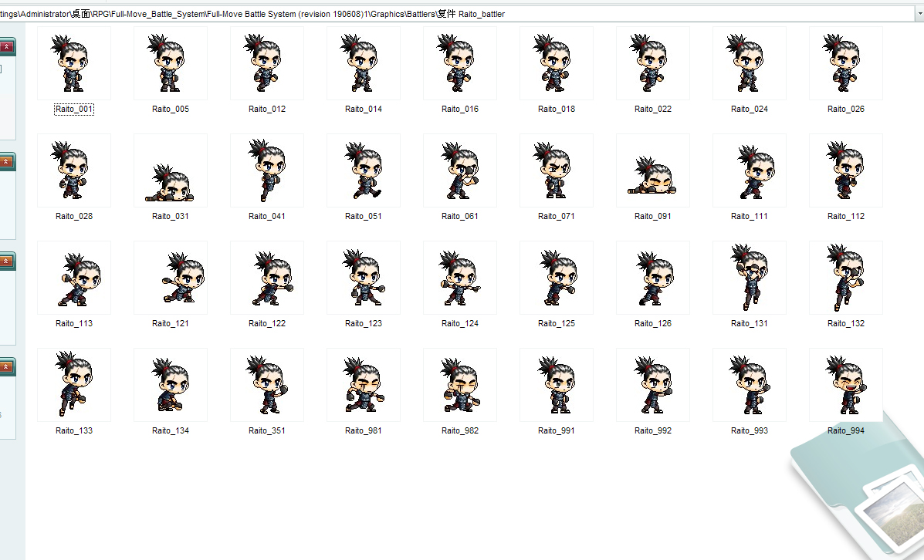924x560 pixels.
Task: Choose the Raito_071 sprite thumbnail
Action: click(x=557, y=170)
